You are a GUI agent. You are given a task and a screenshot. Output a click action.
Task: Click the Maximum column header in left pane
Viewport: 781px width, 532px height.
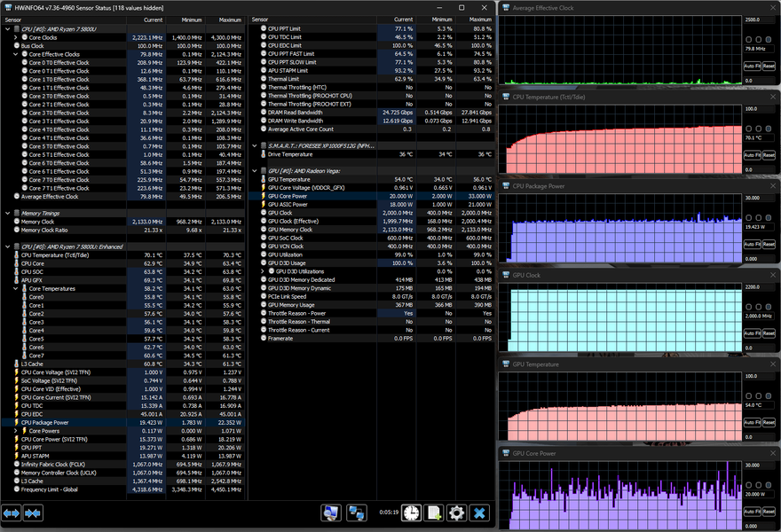click(229, 19)
